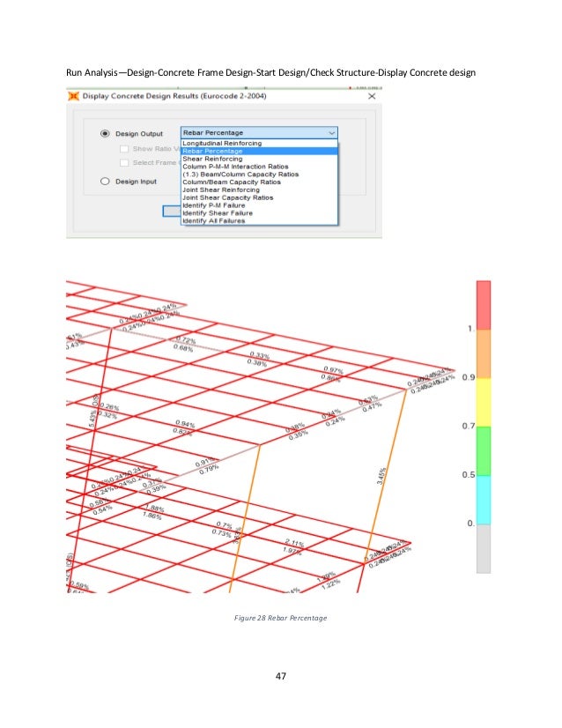Click the yellow legend color band
The height and width of the screenshot is (728, 562).
[483, 402]
